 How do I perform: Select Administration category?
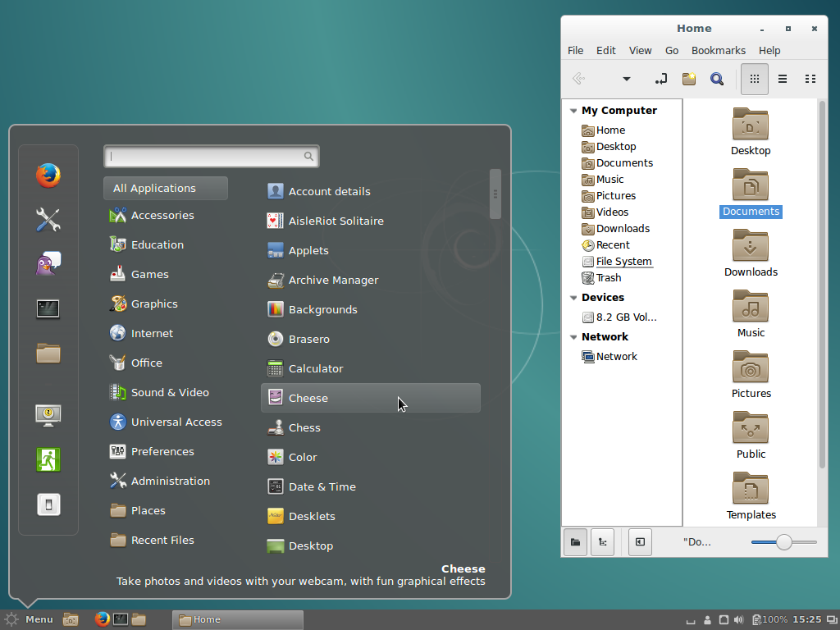click(166, 481)
